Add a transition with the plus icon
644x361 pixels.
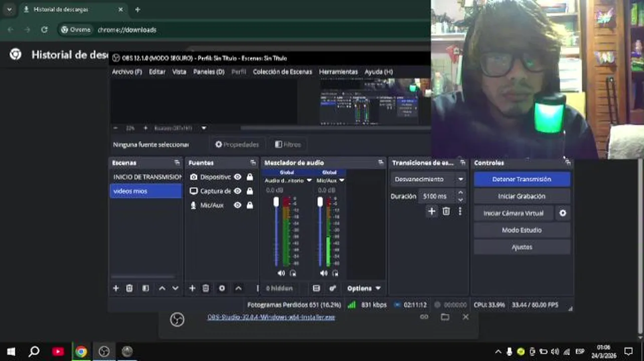click(432, 212)
